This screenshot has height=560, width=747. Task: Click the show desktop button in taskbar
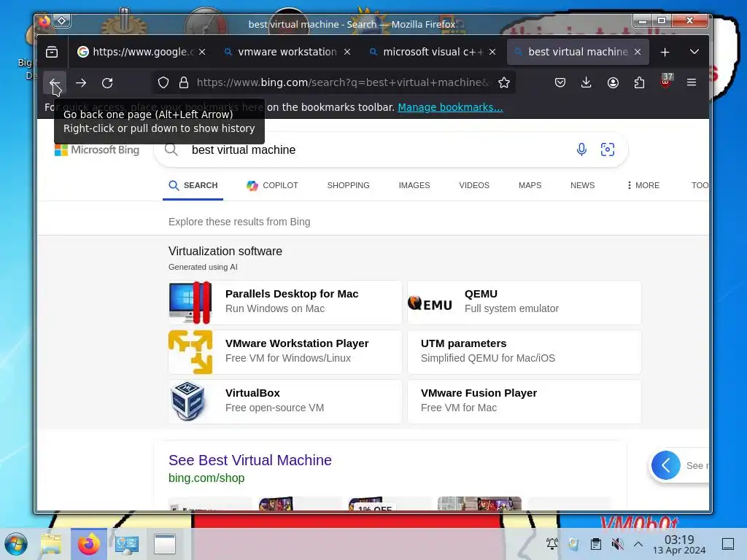(x=728, y=544)
